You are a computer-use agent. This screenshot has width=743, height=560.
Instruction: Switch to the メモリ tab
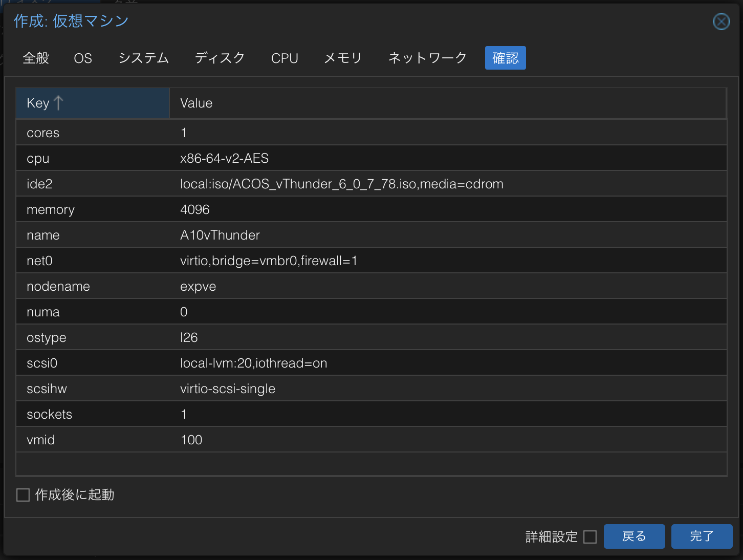(x=343, y=58)
